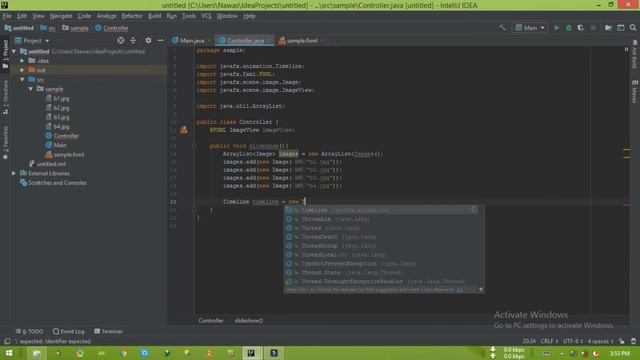640x360 pixels.
Task: Open the Favorites side tool window
Action: pyautogui.click(x=5, y=142)
